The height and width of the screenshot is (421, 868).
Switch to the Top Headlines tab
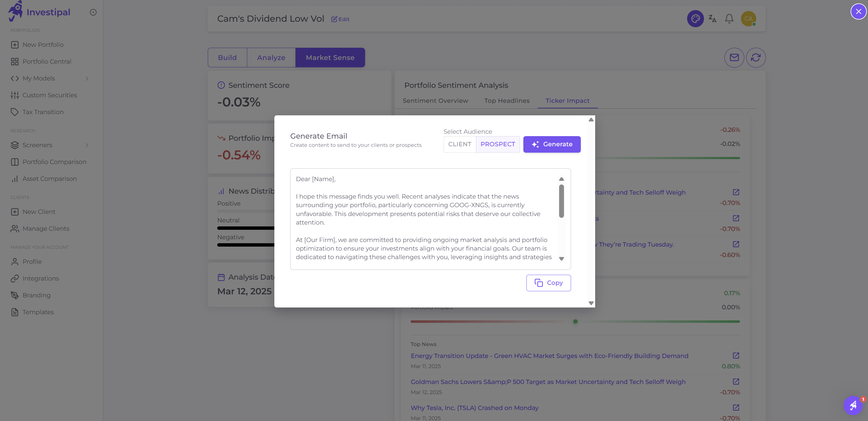point(507,101)
